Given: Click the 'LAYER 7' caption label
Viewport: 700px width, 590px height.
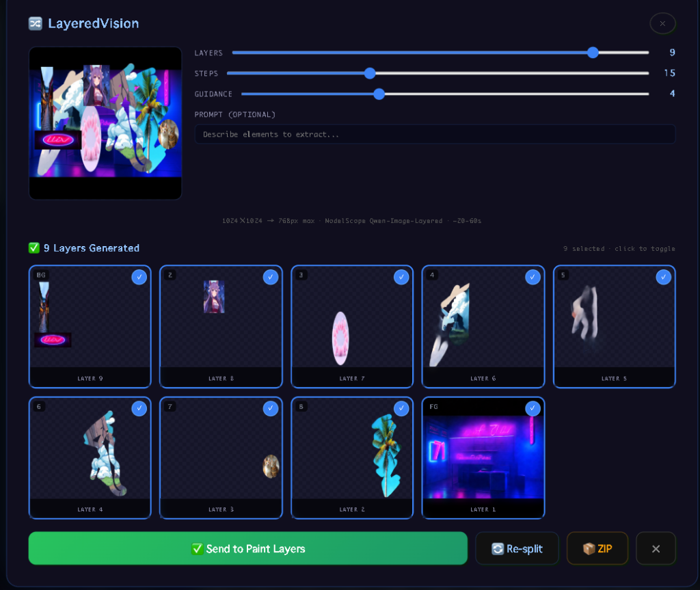Looking at the screenshot, I should coord(352,378).
